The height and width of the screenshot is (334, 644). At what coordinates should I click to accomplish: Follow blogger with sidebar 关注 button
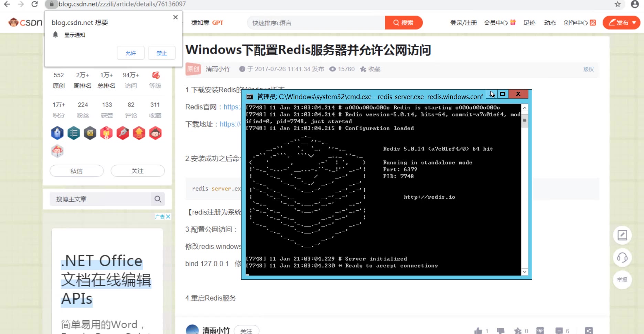(138, 171)
